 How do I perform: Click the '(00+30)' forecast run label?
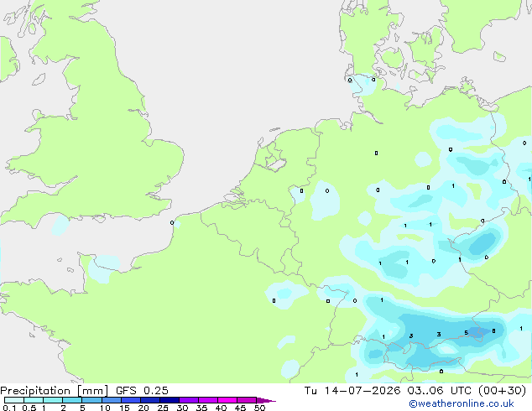(x=502, y=391)
